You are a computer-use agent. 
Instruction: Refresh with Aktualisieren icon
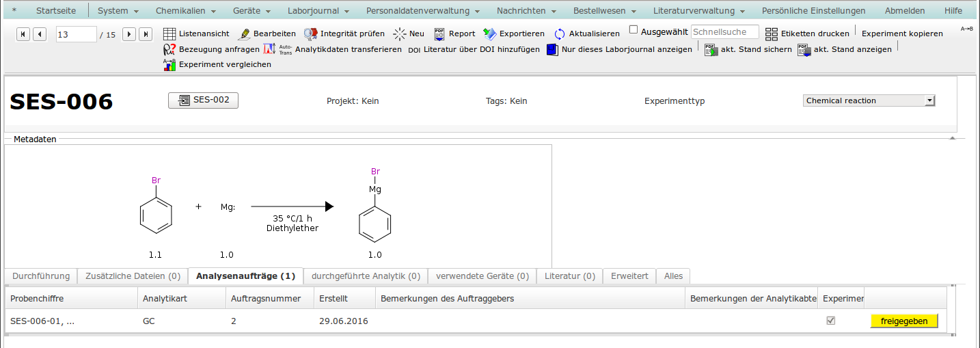point(560,34)
